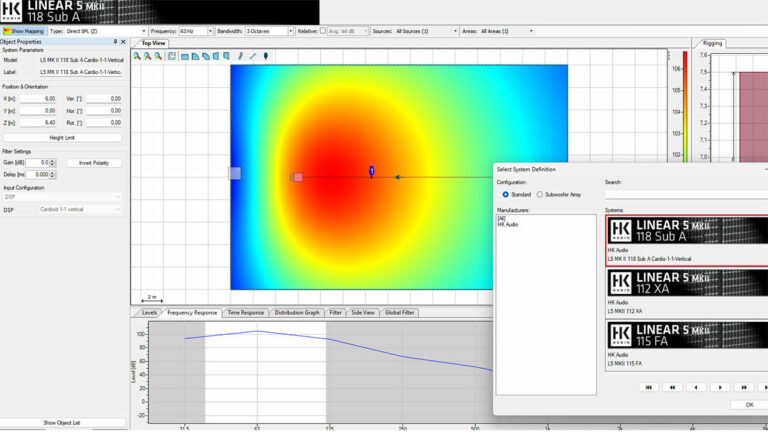768x432 pixels.
Task: Switch to the Side View tab
Action: (x=363, y=312)
